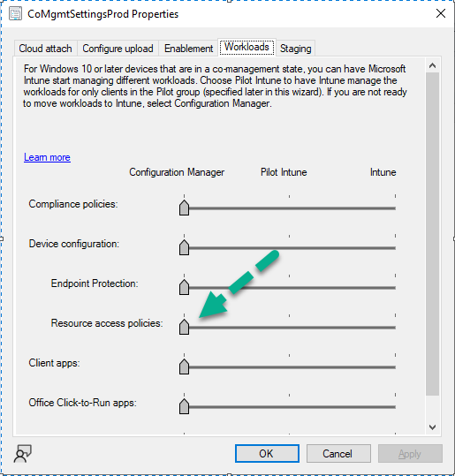Viewport: 455px width, 476px height.
Task: Click the Intune column label
Action: coord(383,172)
